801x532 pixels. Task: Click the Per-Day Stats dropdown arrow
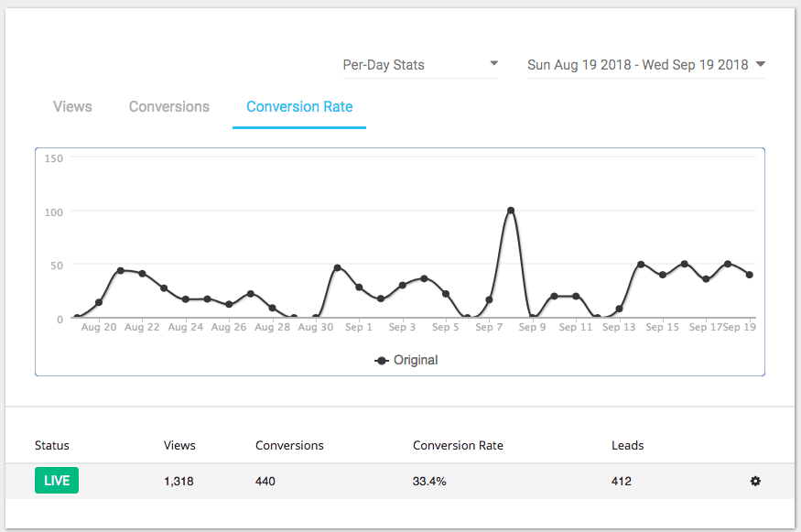[494, 64]
